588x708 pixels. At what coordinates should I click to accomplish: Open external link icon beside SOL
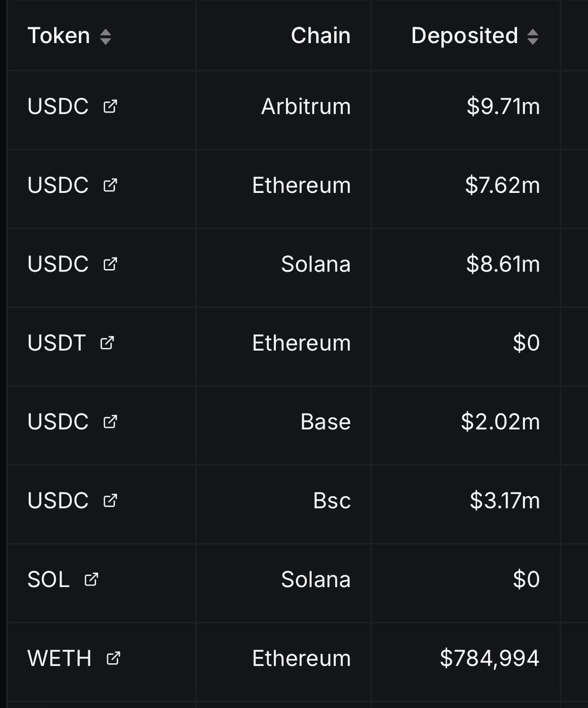91,579
